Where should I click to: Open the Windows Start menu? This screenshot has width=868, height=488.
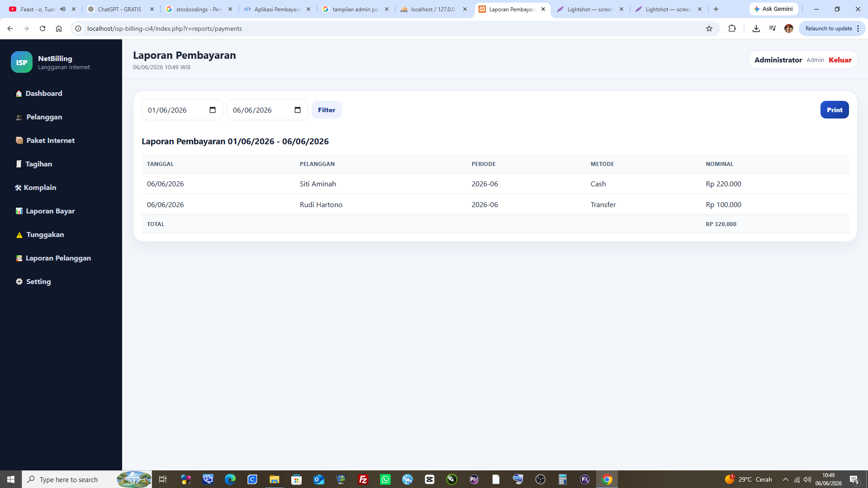(11, 479)
